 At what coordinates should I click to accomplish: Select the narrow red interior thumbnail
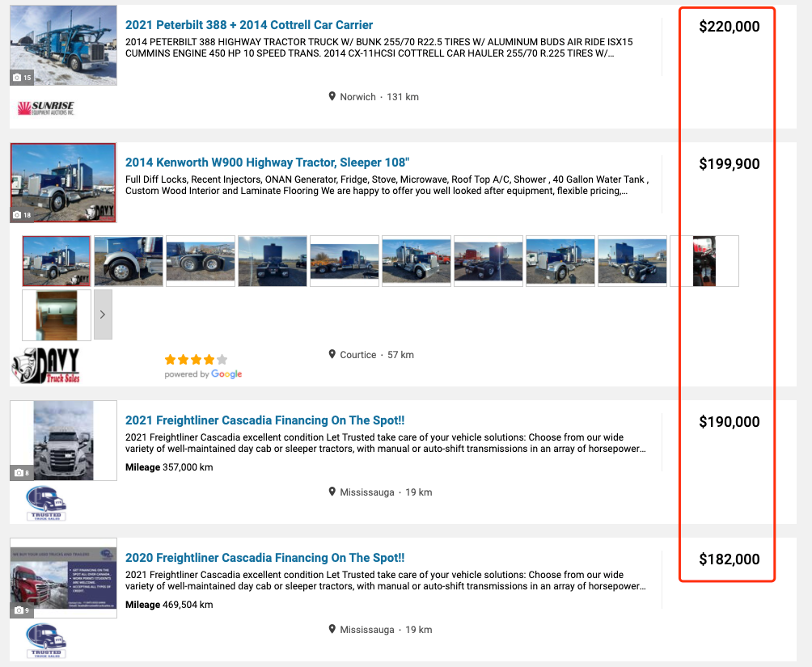704,261
